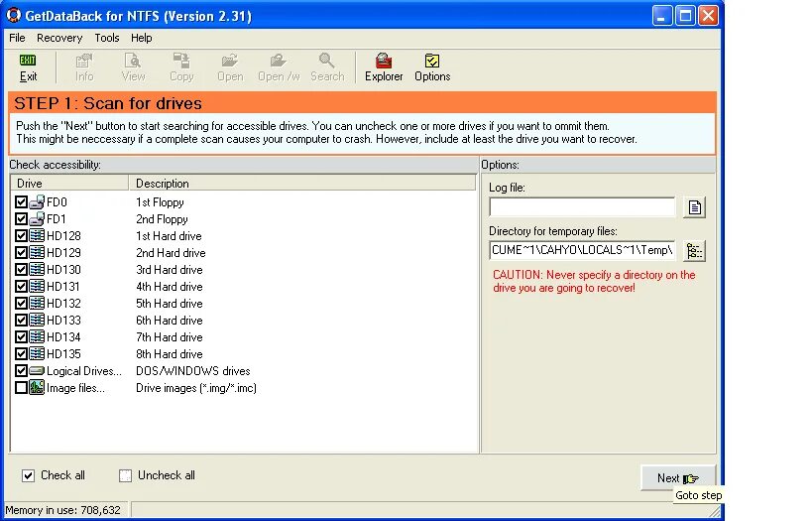Click the HD132 hard drive icon
The width and height of the screenshot is (812, 521).
click(x=37, y=304)
